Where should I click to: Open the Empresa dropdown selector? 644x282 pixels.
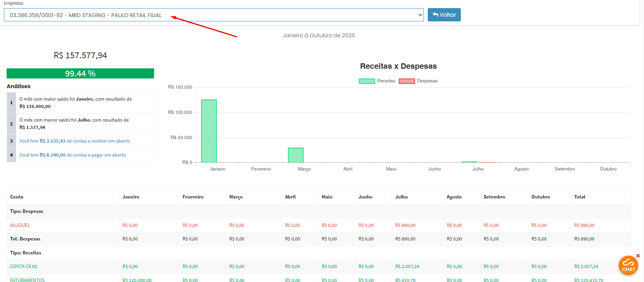pos(214,15)
